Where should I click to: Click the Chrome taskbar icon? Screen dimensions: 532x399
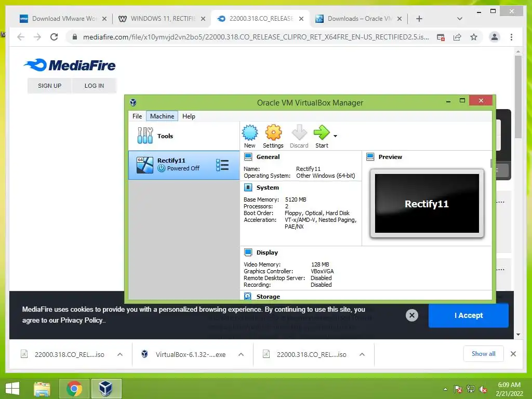(74, 389)
